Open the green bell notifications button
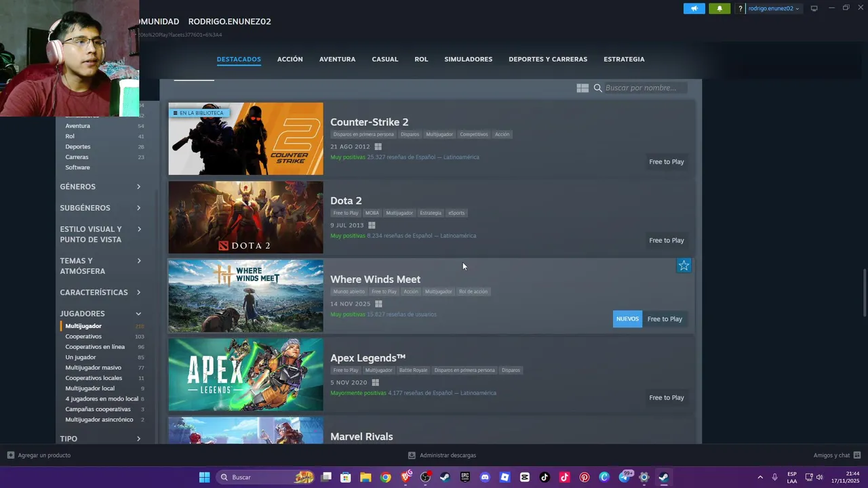This screenshot has height=488, width=868. [719, 9]
